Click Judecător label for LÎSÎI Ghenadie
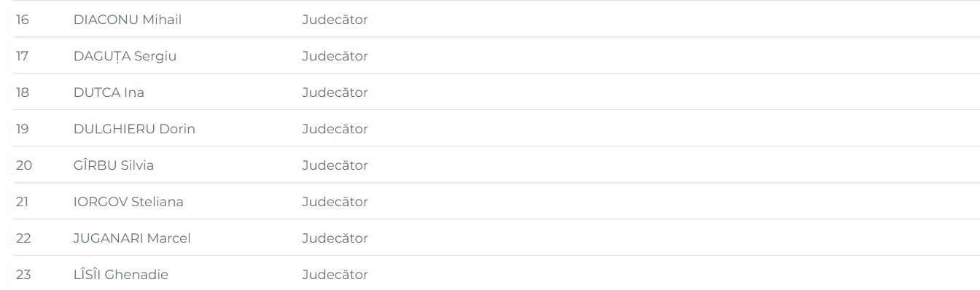Viewport: 980px width, 290px height. coord(335,275)
